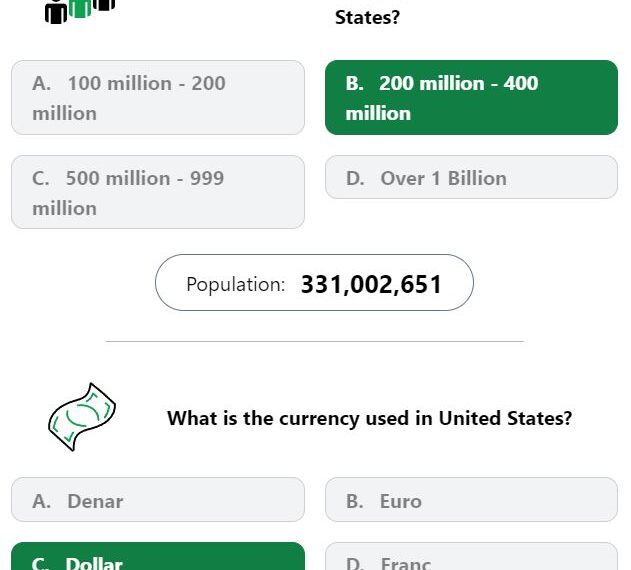
Task: Click the Population 331,002,651 result box
Action: (x=314, y=283)
